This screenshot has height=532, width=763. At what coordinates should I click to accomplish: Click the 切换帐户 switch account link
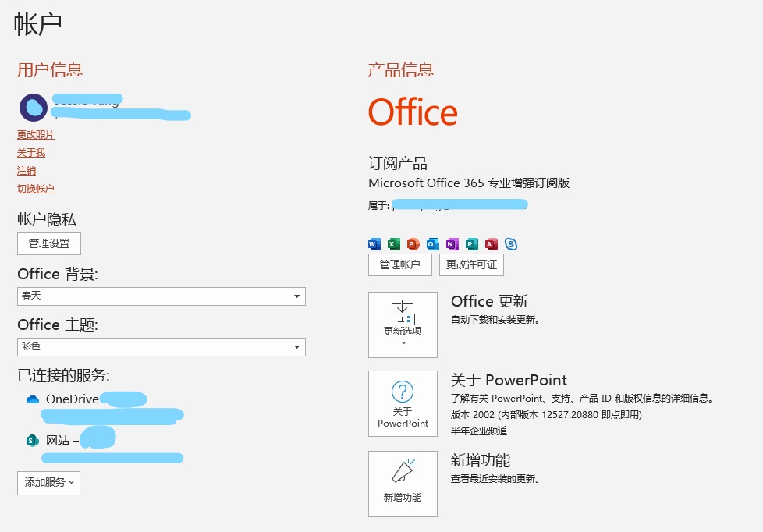36,189
